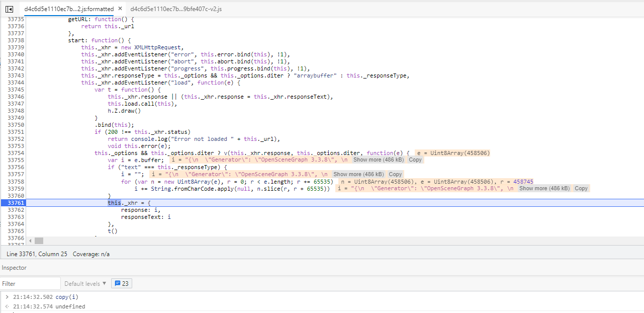644x313 pixels.
Task: Show more of the value on line 33759
Action: point(544,188)
